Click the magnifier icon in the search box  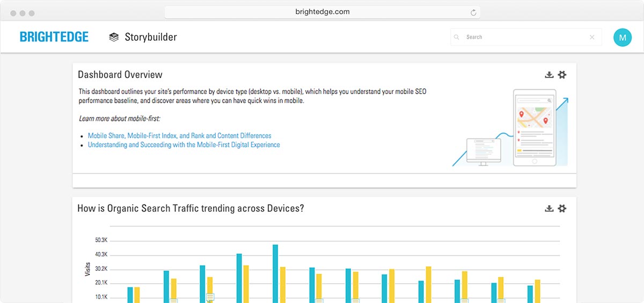click(457, 37)
